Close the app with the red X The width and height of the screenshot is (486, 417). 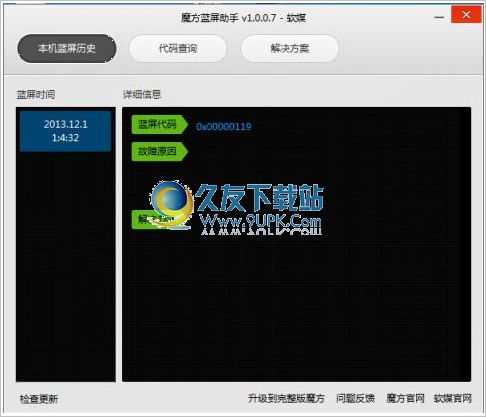(x=466, y=15)
